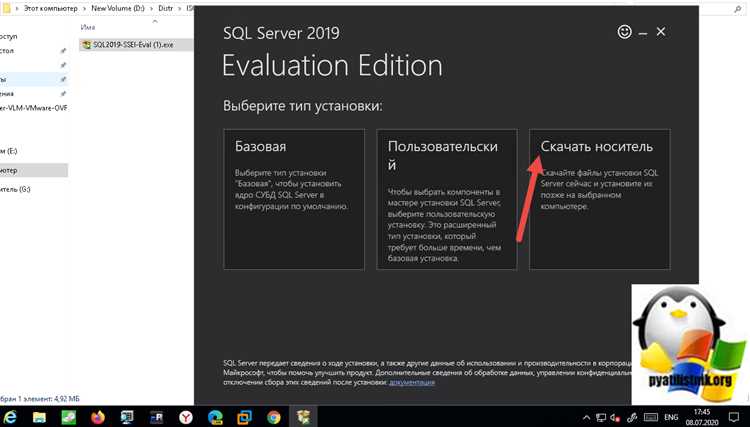Click the search icon in Explorer
The width and height of the screenshot is (750, 427).
click(737, 9)
